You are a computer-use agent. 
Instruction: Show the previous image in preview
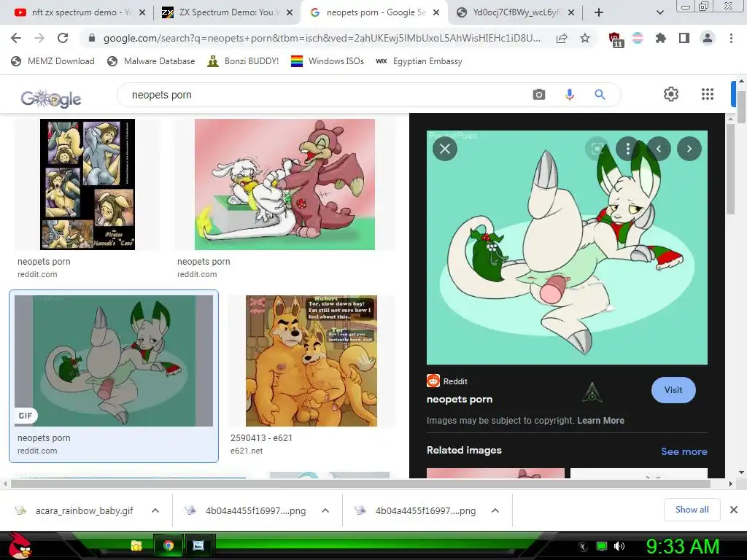(659, 149)
